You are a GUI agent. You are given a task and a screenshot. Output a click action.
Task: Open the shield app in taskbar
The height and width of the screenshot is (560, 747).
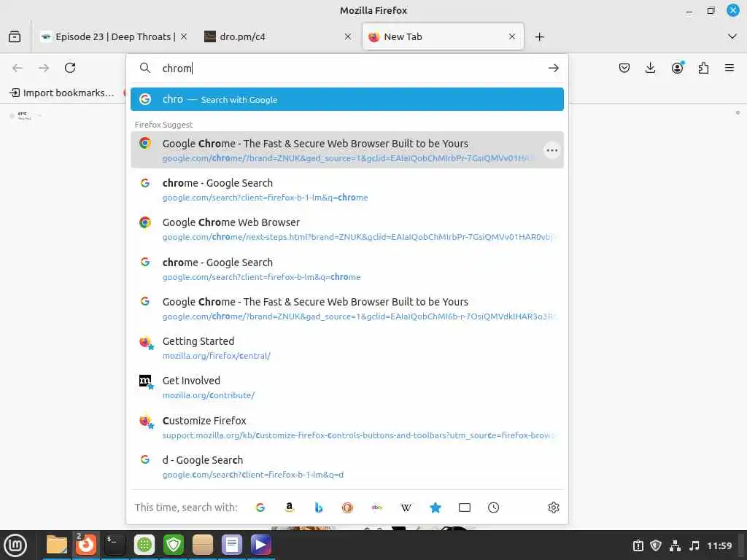point(174,545)
